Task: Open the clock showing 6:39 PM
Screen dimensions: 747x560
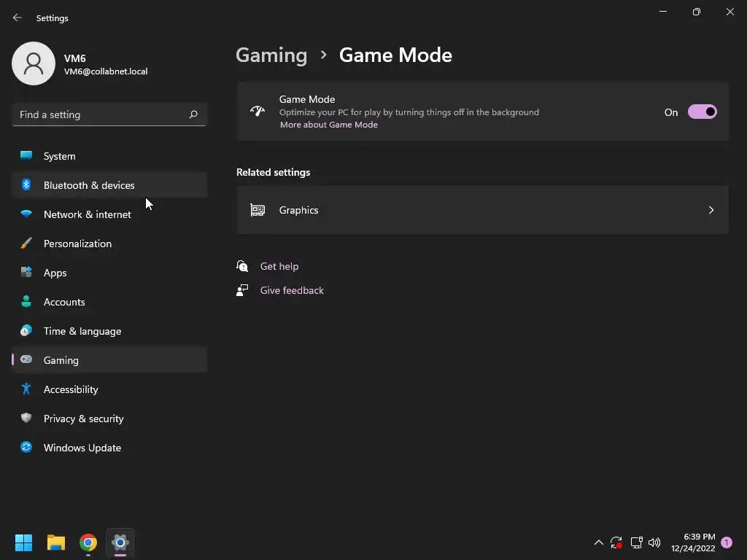Action: coord(693,542)
